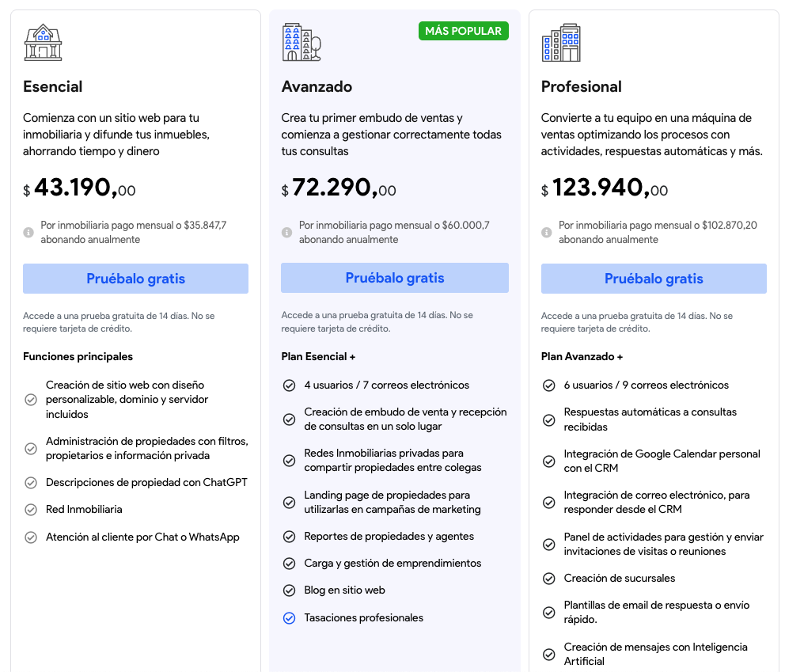Select the Tasaciones profesionales feature text

363,617
